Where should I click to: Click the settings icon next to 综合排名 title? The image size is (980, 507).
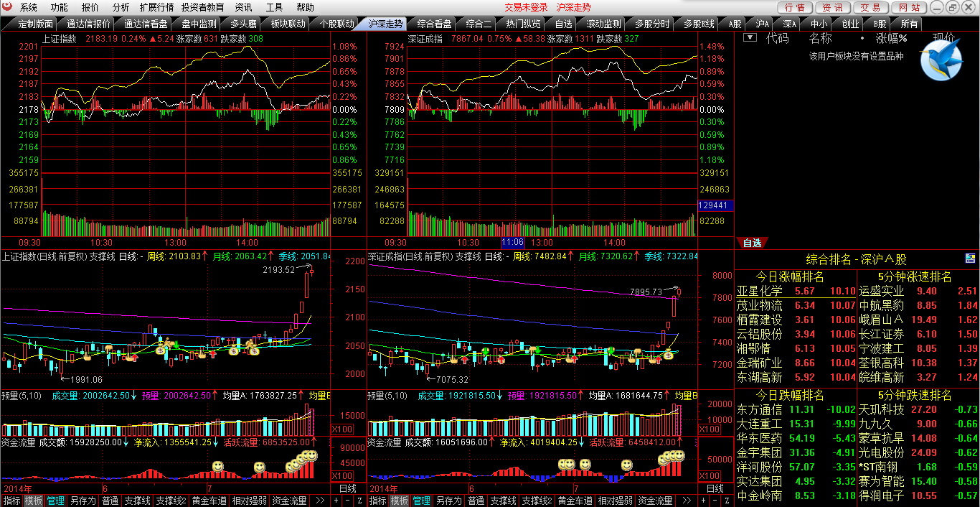tap(970, 259)
